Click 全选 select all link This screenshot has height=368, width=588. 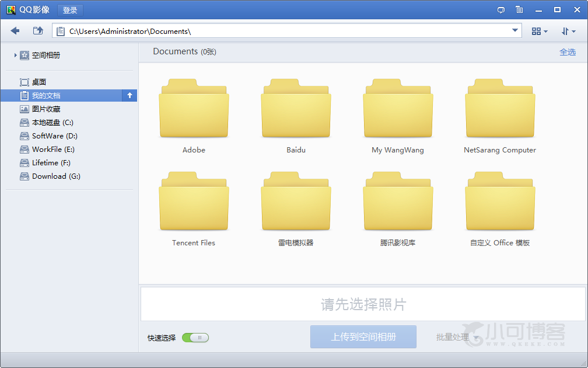pos(568,52)
